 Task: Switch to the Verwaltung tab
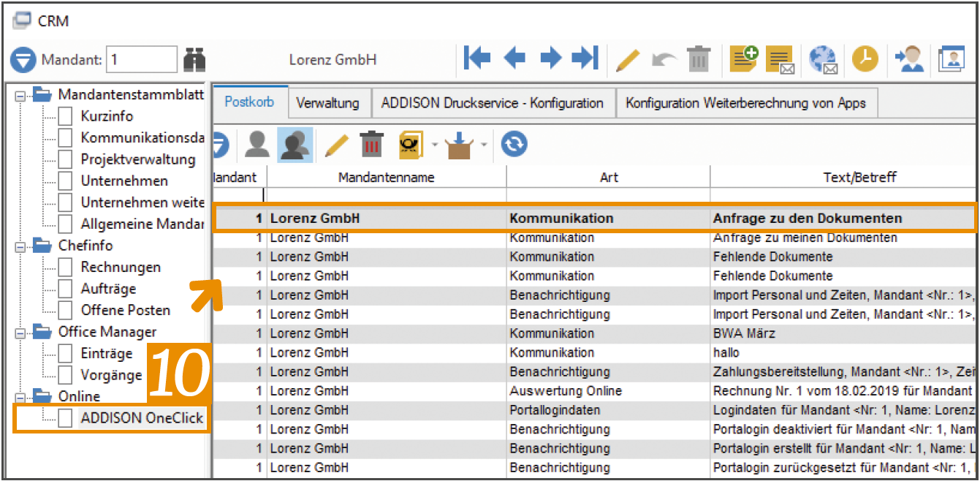[x=328, y=103]
